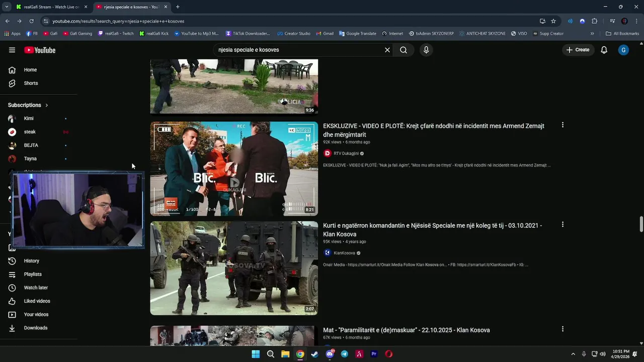Open the Apps bookmark shortcut

(x=12, y=34)
